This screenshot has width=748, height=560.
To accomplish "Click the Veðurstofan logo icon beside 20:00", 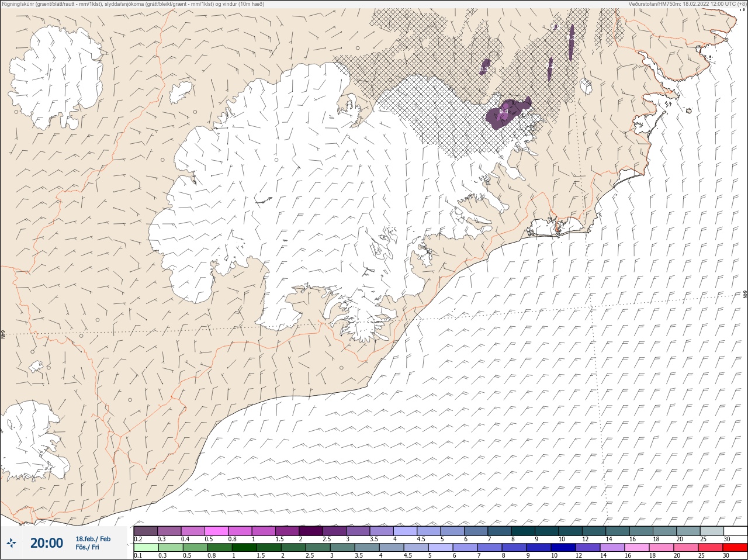I will click(11, 543).
